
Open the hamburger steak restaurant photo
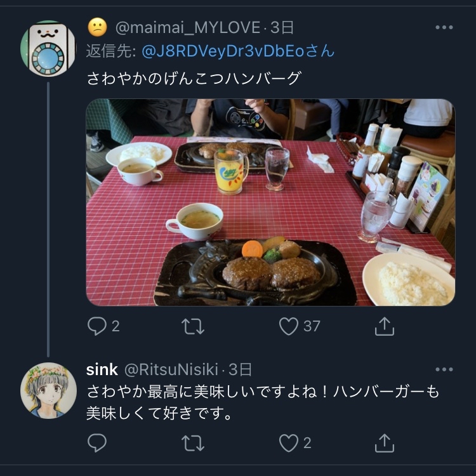270,202
